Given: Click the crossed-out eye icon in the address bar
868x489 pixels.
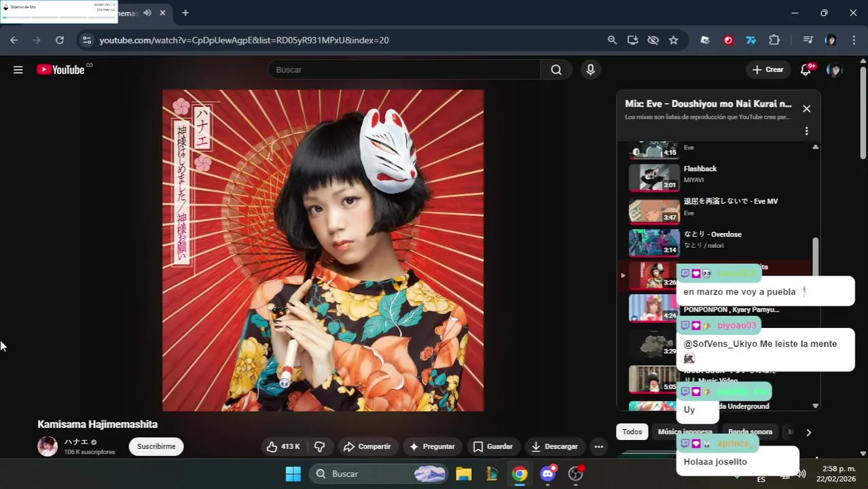Looking at the screenshot, I should 653,40.
